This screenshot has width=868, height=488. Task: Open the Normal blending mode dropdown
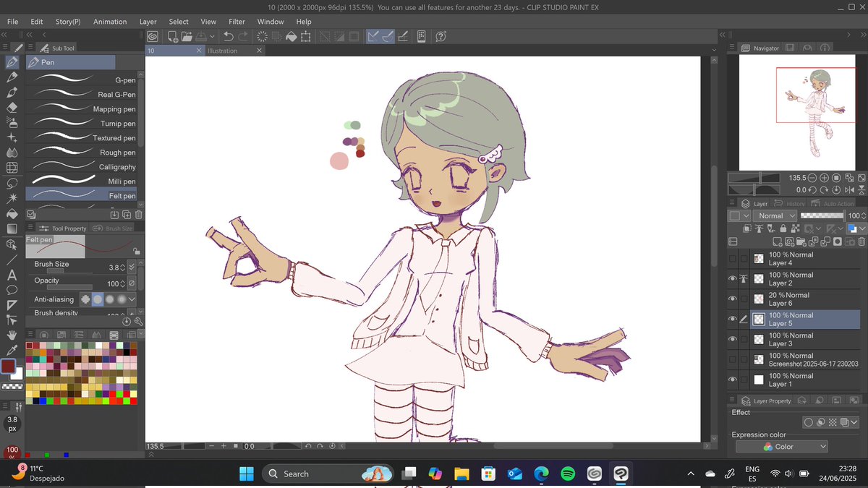click(x=775, y=215)
